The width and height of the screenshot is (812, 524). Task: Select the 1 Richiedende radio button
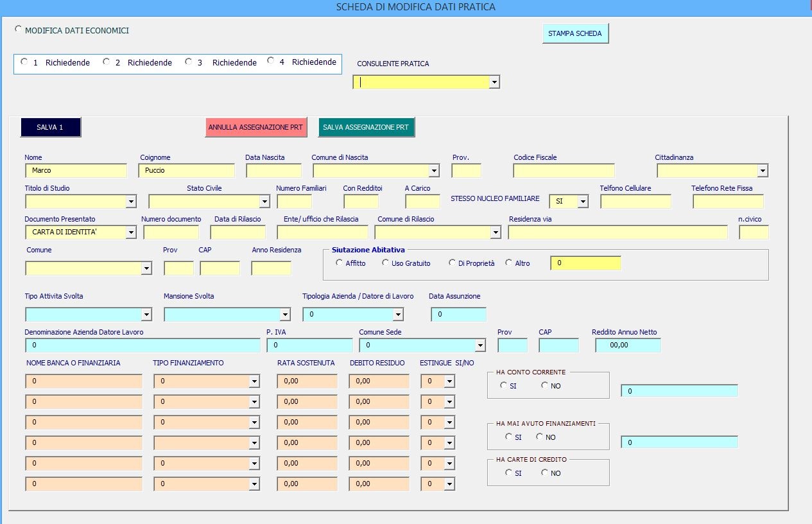coord(24,62)
